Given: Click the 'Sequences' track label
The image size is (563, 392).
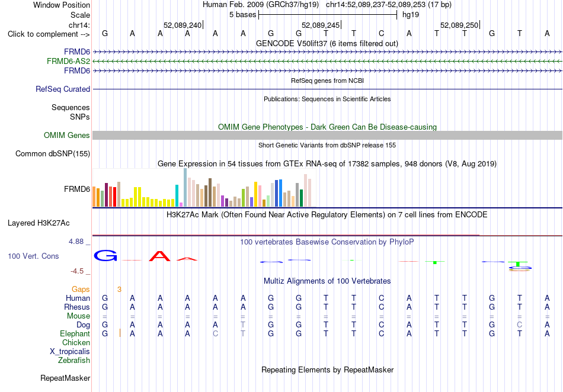Looking at the screenshot, I should (x=71, y=107).
